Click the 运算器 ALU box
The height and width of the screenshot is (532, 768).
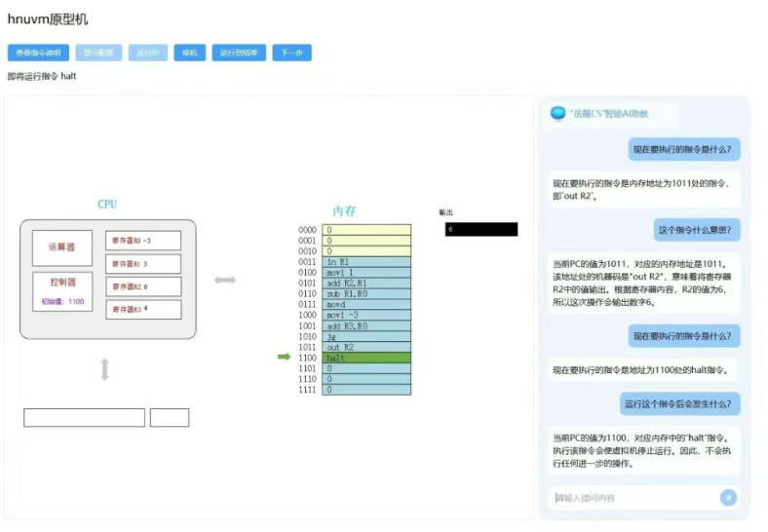pos(62,247)
